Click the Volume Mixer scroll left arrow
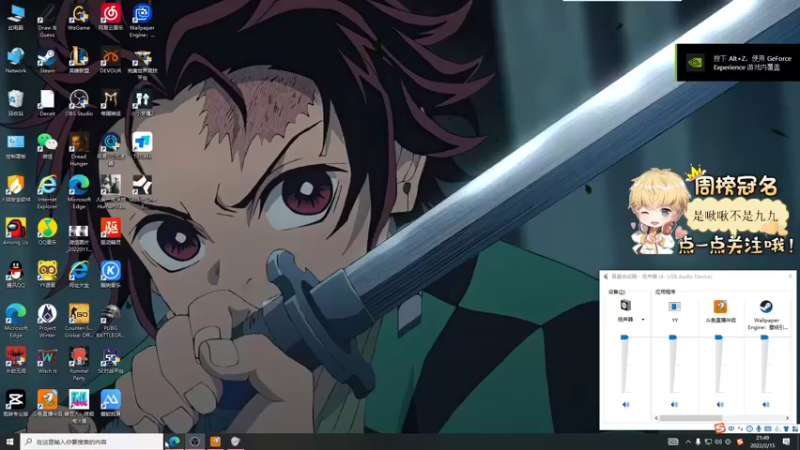 (x=656, y=418)
